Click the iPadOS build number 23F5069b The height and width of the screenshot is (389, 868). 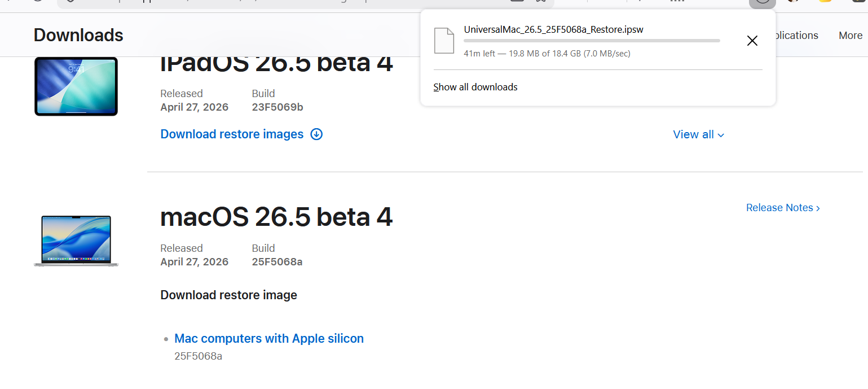pyautogui.click(x=277, y=107)
